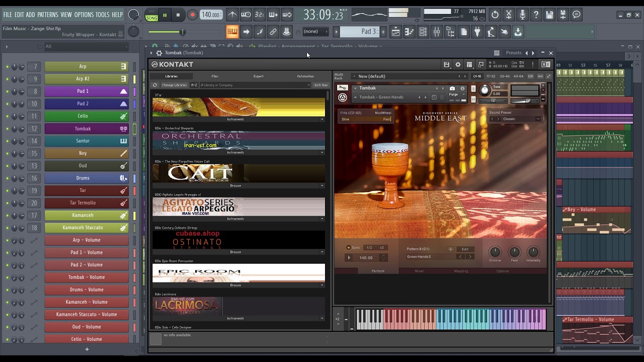Click the record button in transport
644x362 pixels.
click(192, 15)
